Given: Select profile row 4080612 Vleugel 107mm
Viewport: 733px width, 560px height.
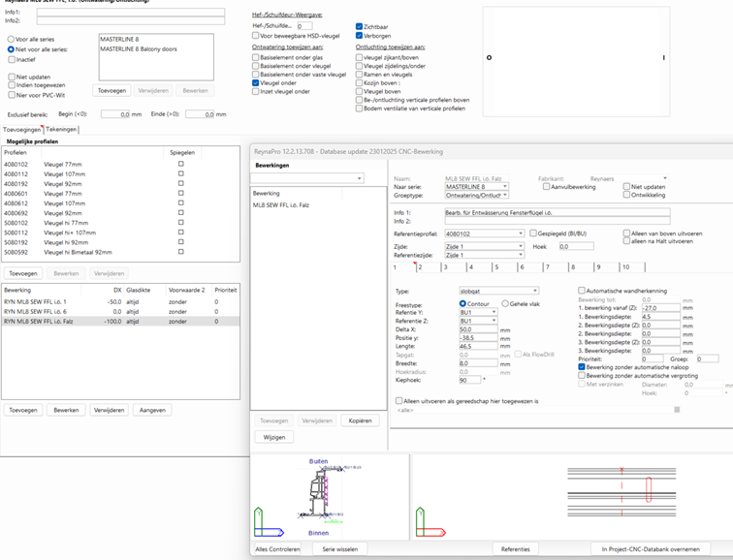Looking at the screenshot, I should [120, 203].
